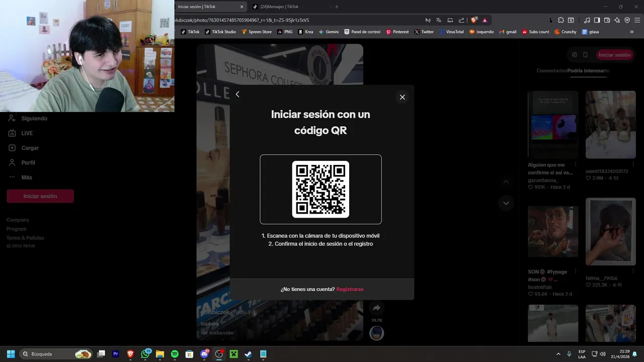This screenshot has height=362, width=644.
Task: Open the Brave VPN shield icon
Action: 627,20
